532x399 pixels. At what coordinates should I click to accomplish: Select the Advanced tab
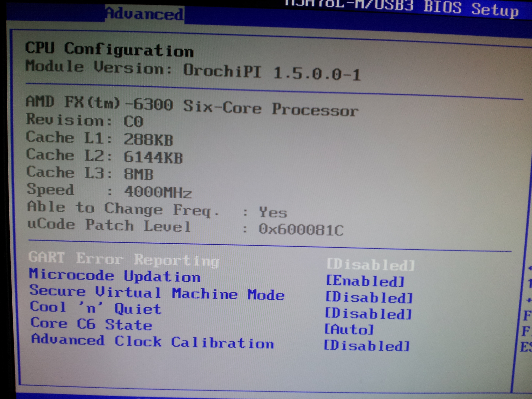(x=145, y=14)
